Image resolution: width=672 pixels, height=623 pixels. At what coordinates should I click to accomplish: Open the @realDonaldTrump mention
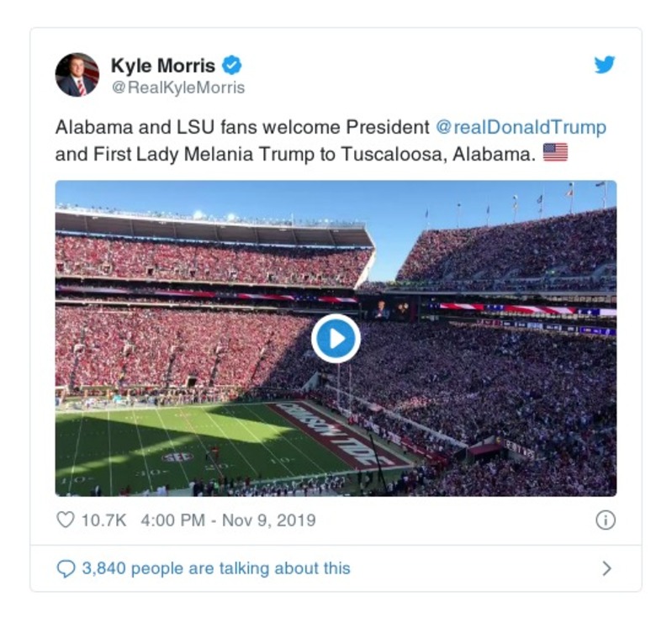[521, 128]
